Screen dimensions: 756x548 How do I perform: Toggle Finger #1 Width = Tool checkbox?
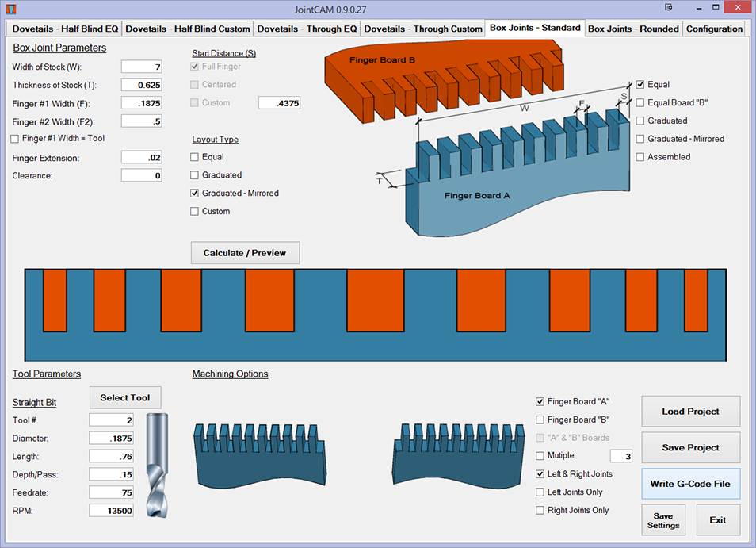coord(15,139)
